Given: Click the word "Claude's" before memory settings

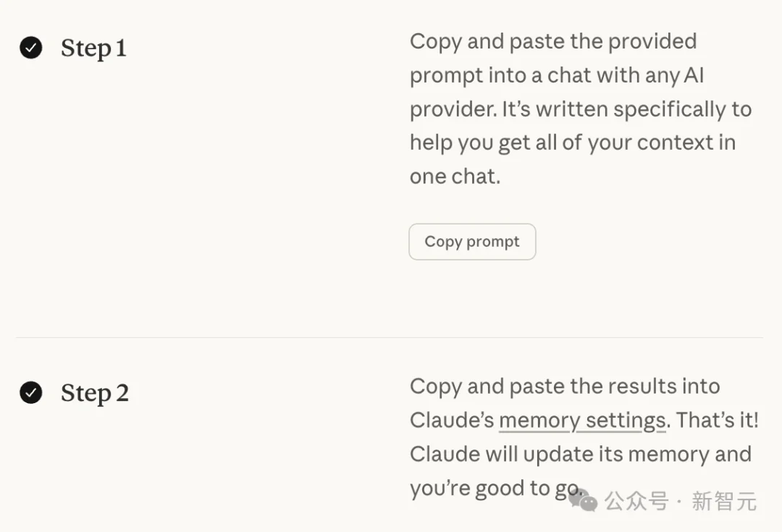Looking at the screenshot, I should click(452, 421).
